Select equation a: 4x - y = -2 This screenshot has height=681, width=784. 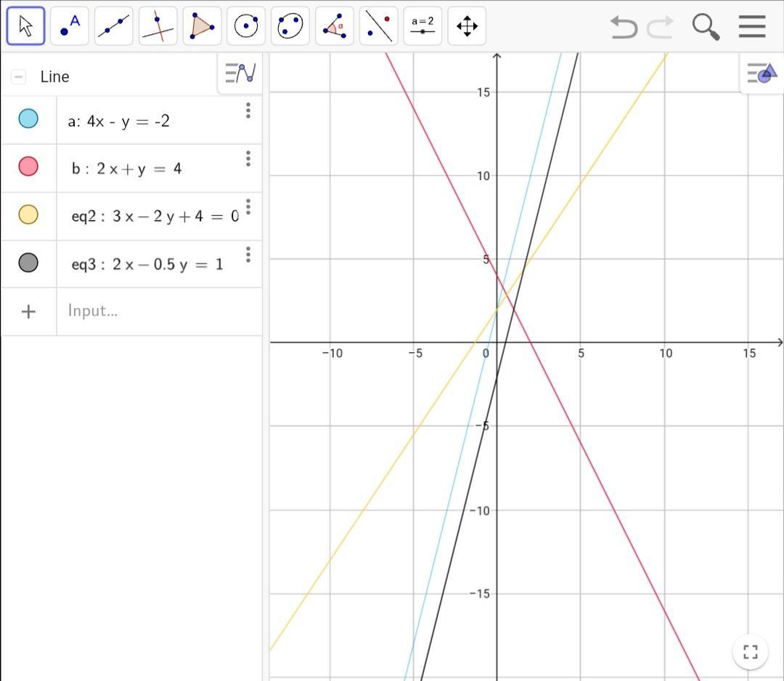click(118, 121)
